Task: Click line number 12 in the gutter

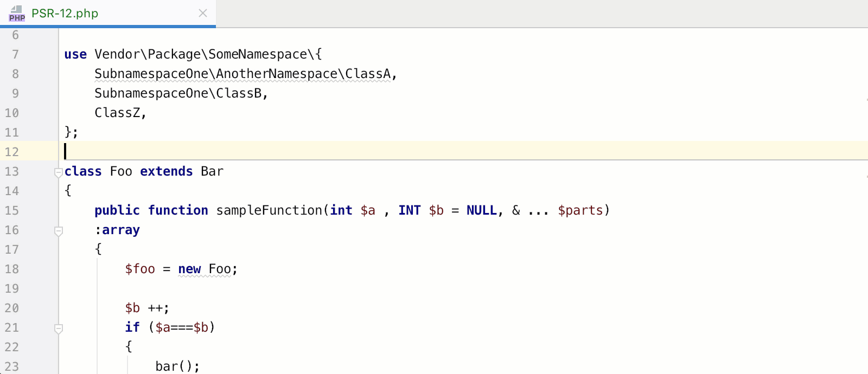Action: coord(12,152)
